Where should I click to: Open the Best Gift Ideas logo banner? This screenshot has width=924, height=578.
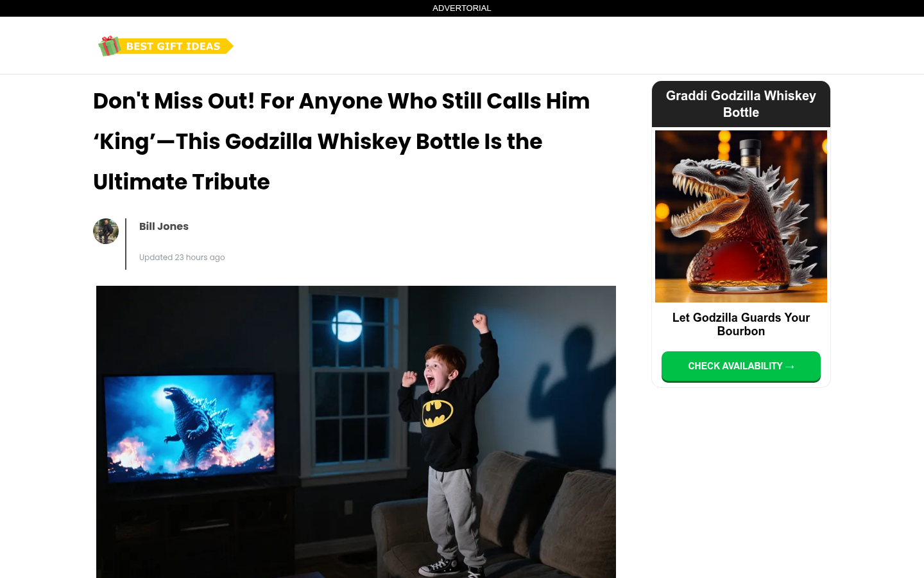click(166, 46)
